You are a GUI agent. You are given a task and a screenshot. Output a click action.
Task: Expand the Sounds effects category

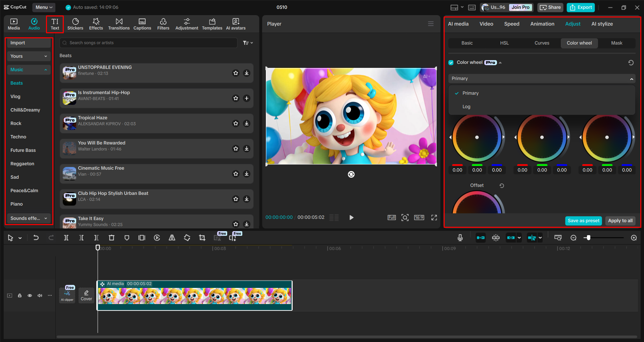pos(29,218)
